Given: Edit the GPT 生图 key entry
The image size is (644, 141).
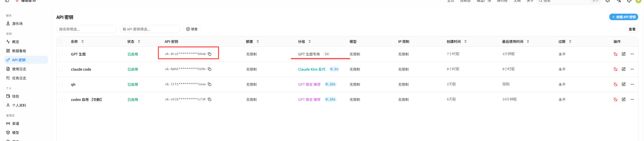Looking at the screenshot, I should tap(624, 54).
